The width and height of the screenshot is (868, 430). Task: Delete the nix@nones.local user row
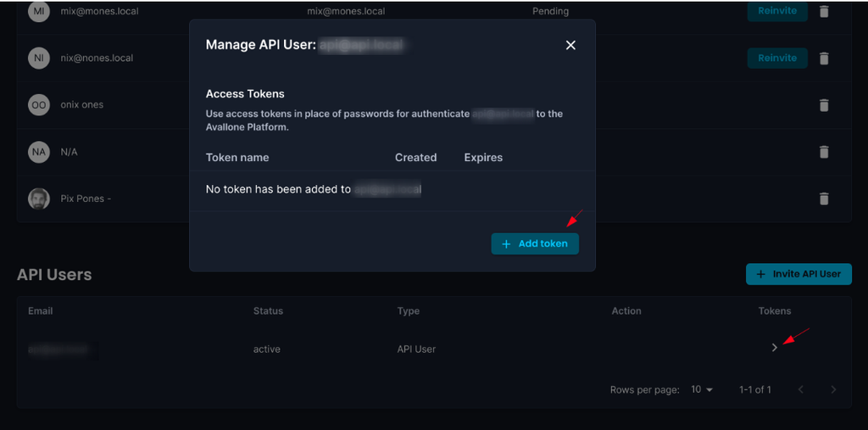[x=824, y=58]
